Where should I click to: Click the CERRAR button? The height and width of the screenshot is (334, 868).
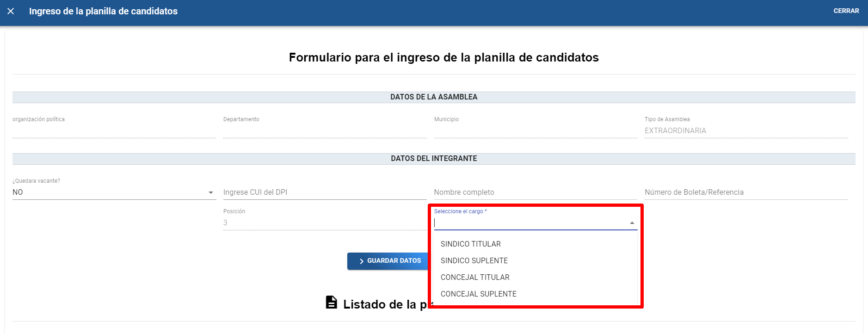[x=846, y=11]
